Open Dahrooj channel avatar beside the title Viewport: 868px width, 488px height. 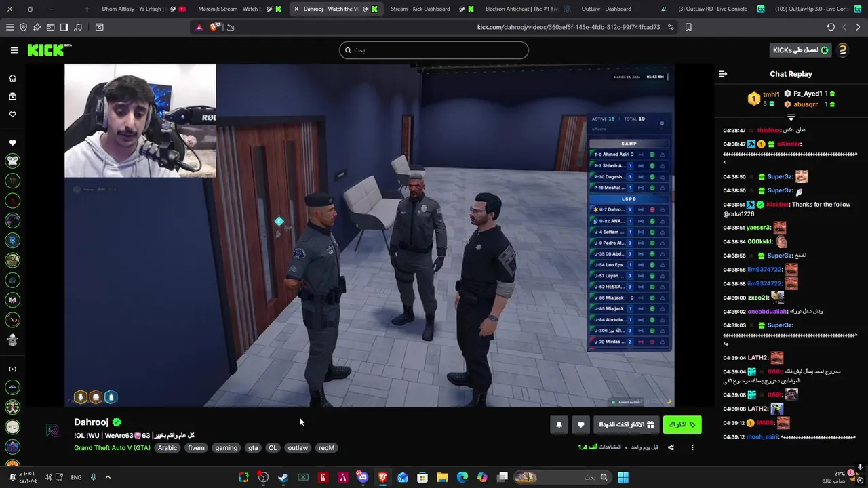point(52,431)
